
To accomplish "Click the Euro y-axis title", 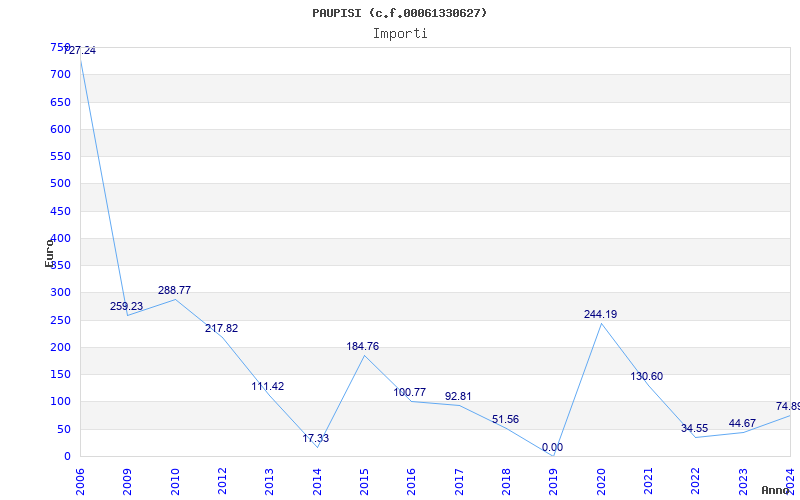I will (x=50, y=252).
